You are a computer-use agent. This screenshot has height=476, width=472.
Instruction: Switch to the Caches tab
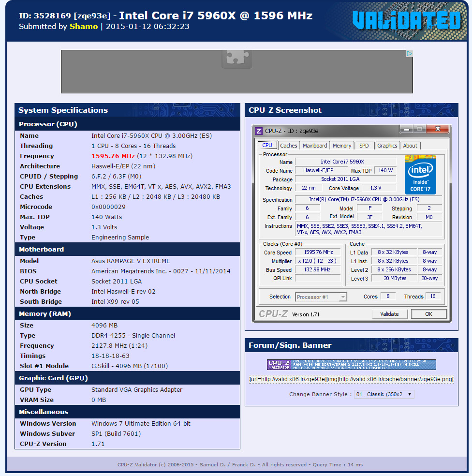[288, 146]
